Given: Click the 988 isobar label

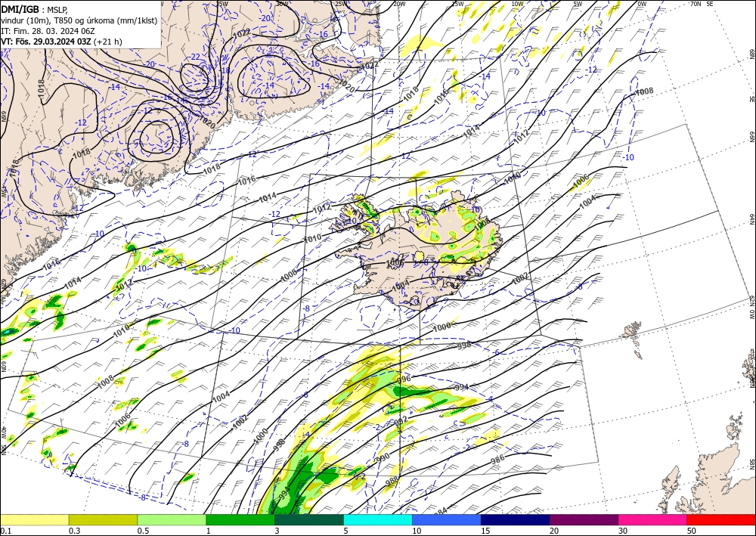Looking at the screenshot, I should [x=392, y=481].
